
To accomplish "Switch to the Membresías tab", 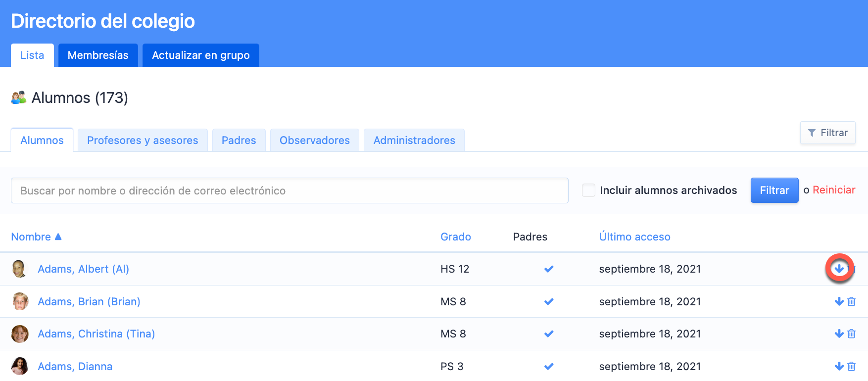I will pos(98,55).
